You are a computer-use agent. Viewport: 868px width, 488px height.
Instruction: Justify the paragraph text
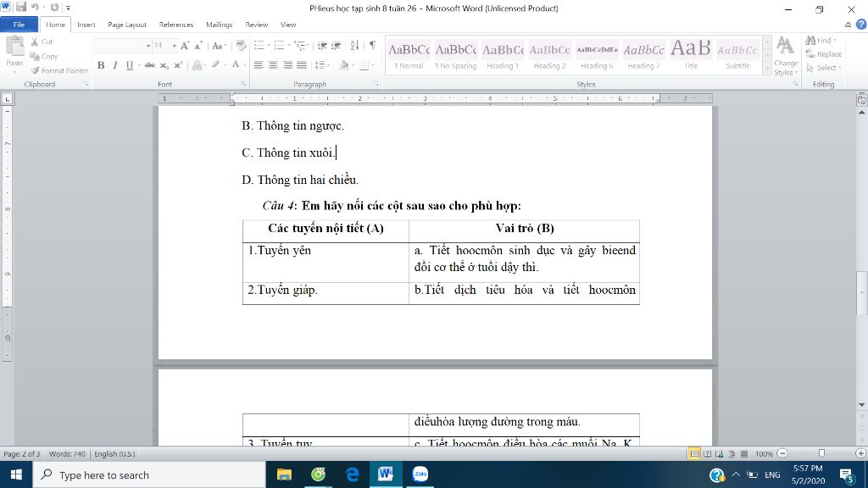click(302, 65)
